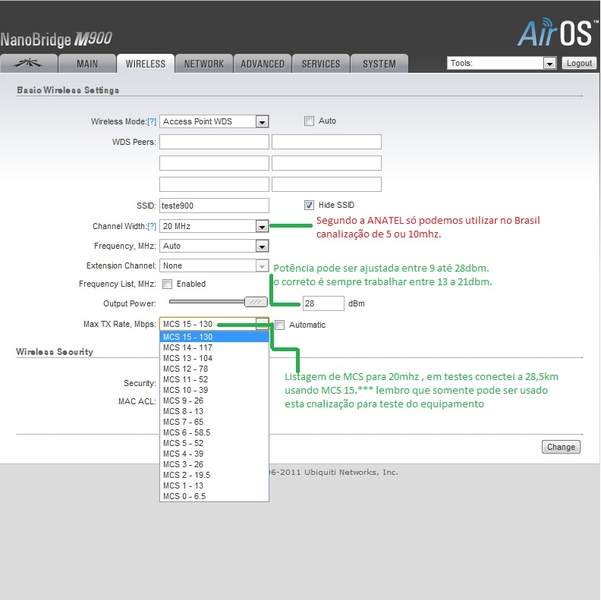Choose MCS 6 - 58.5 option
Image resolution: width=601 pixels, height=600 pixels.
(x=214, y=433)
